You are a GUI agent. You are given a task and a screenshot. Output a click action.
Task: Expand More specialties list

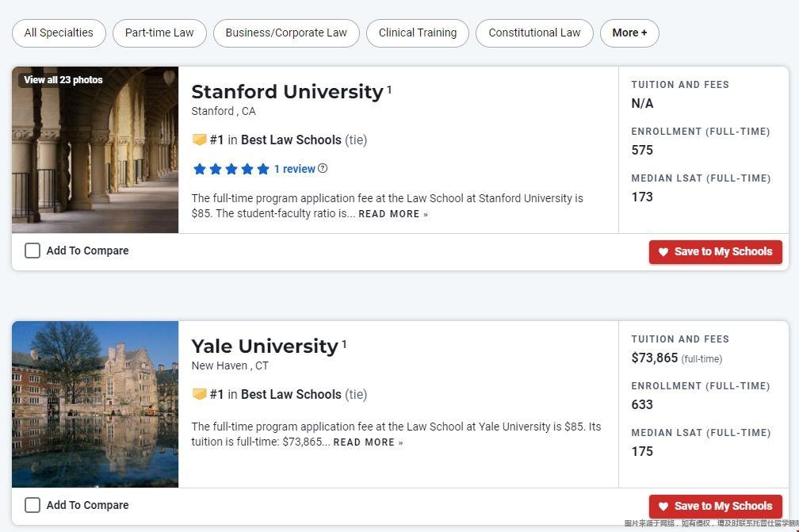(629, 33)
